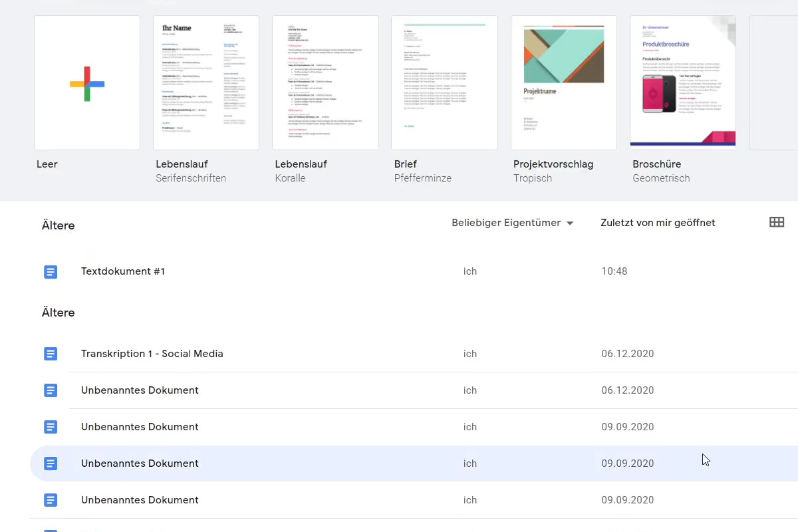Open Transkription 1 - Social Media document
Screen dimensions: 798x532
coord(152,354)
